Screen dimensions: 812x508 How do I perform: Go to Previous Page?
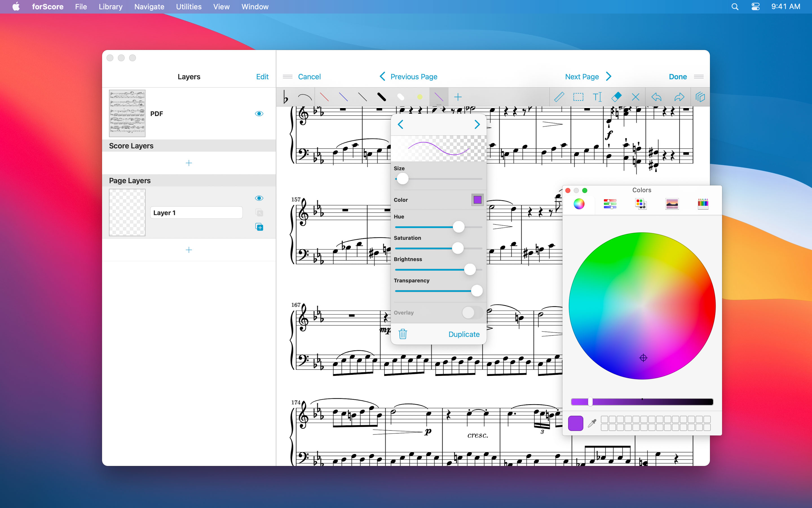coord(408,76)
